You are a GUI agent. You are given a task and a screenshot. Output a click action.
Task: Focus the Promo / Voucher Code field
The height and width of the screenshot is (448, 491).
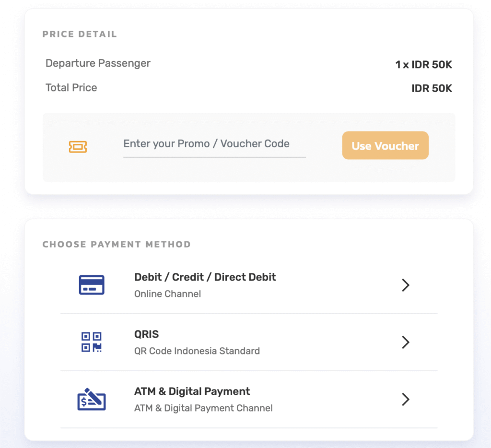(214, 144)
